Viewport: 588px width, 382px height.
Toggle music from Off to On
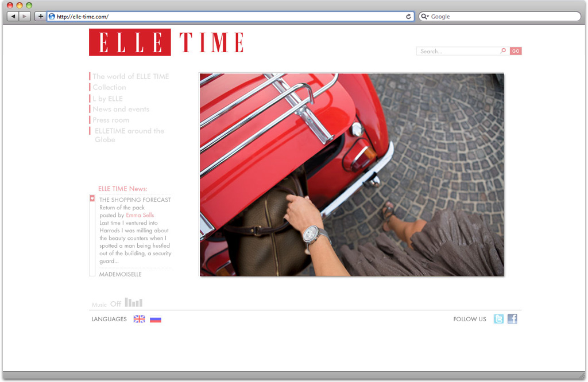[115, 302]
